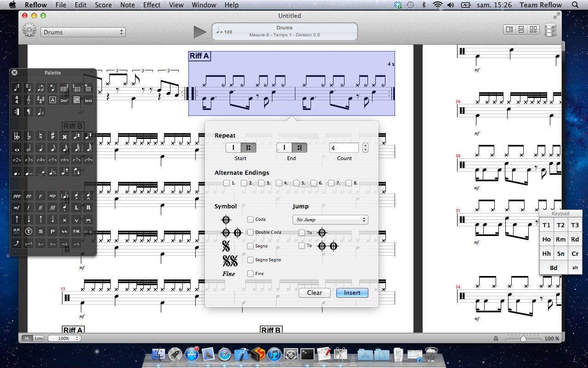Open the Effect menu
This screenshot has height=368, width=588.
pos(152,5)
